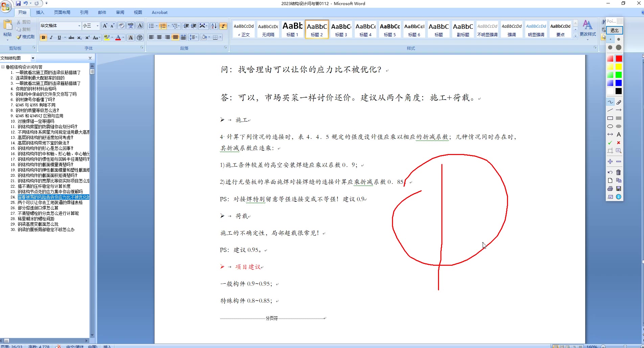The width and height of the screenshot is (644, 348).
Task: Click the blue info icon in palette
Action: [619, 197]
